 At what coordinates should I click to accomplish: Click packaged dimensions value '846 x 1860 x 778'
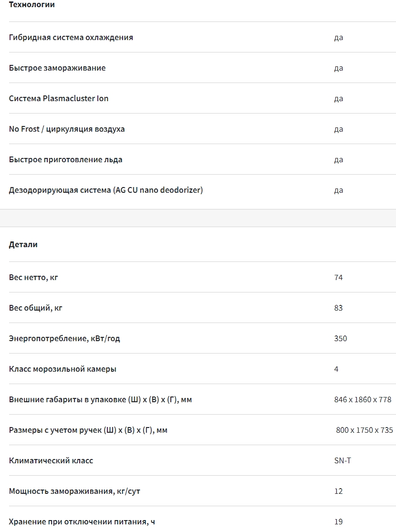click(363, 399)
